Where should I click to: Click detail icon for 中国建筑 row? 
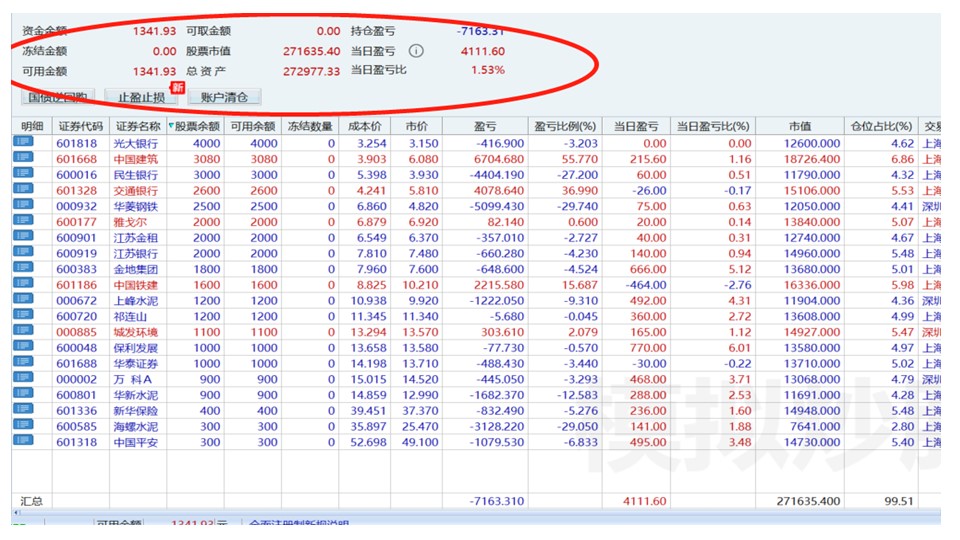tap(23, 159)
